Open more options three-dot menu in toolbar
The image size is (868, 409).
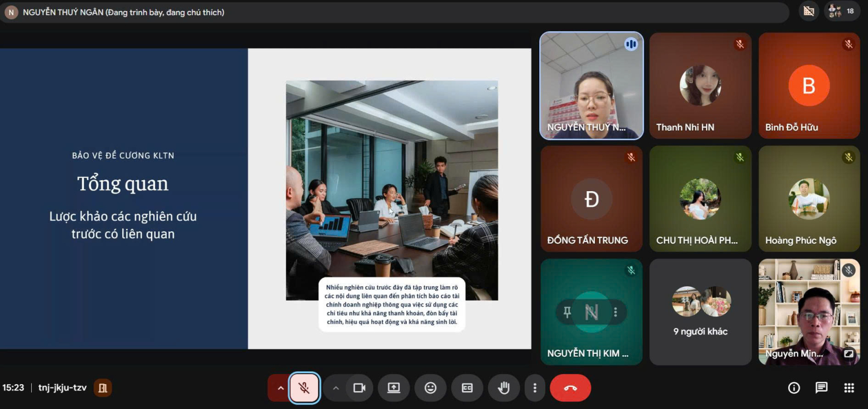click(x=535, y=388)
